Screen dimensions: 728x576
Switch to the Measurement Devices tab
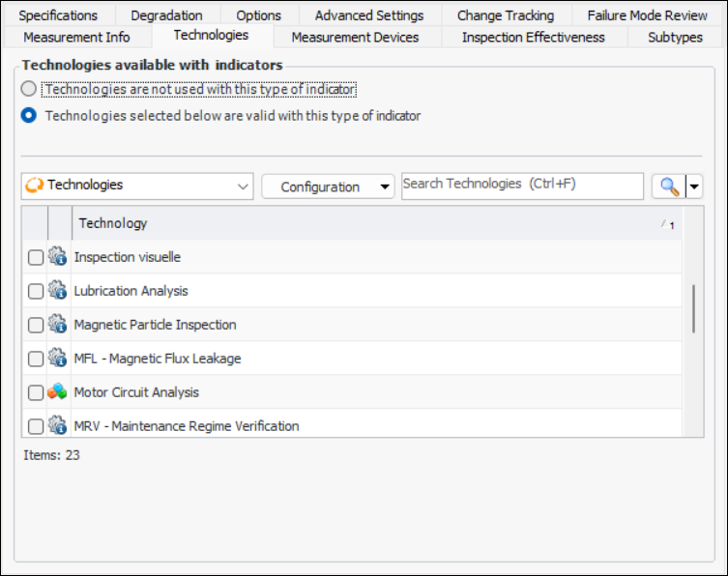(x=355, y=38)
